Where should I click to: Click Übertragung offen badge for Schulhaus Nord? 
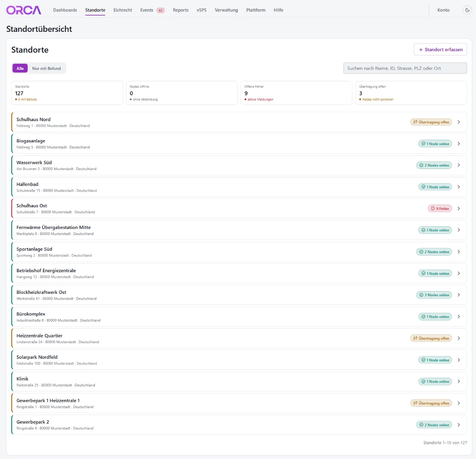pyautogui.click(x=431, y=122)
